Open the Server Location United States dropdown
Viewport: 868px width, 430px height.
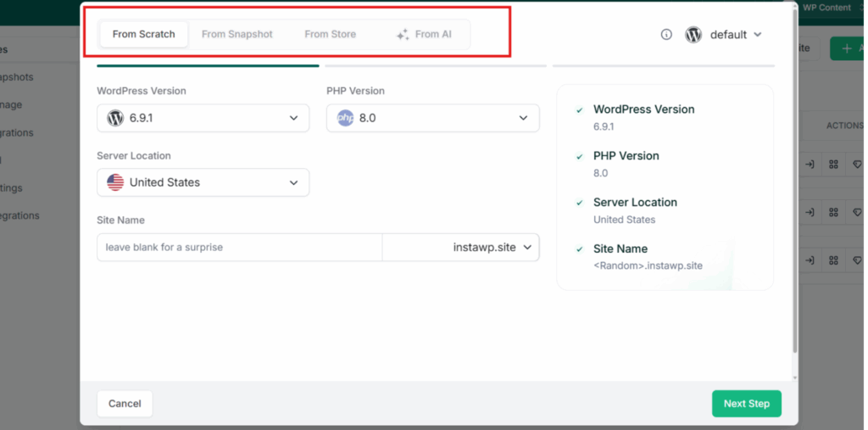(x=203, y=182)
